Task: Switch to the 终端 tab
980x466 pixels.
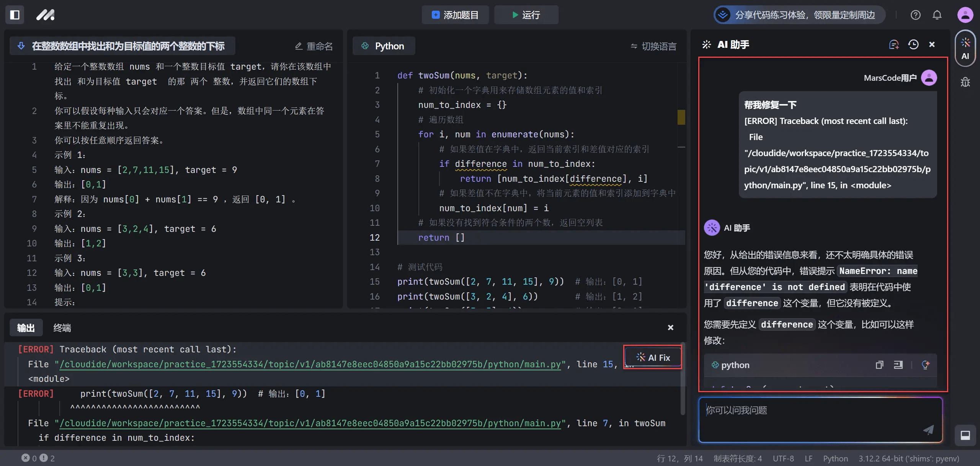Action: pyautogui.click(x=62, y=328)
